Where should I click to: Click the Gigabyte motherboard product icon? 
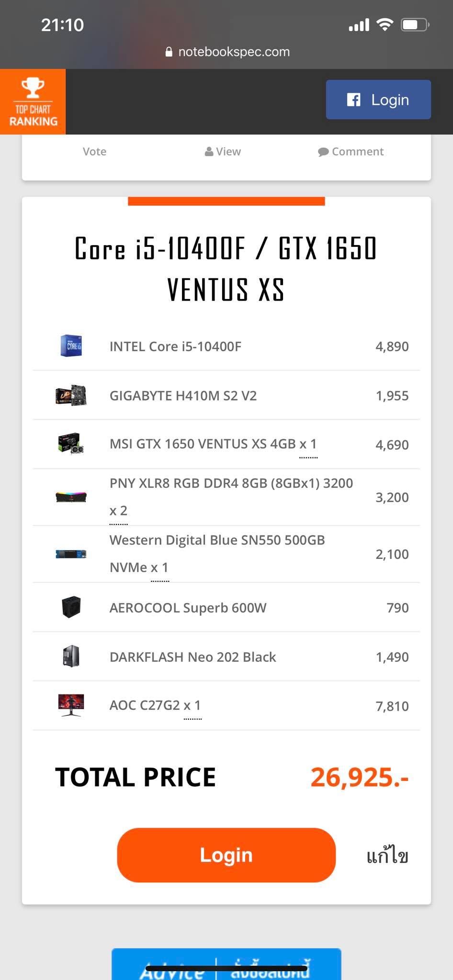[x=71, y=395]
